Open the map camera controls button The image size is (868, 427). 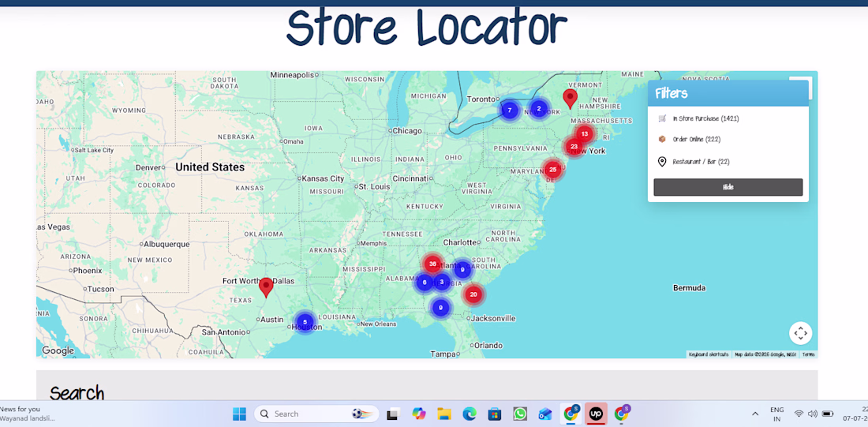tap(800, 333)
